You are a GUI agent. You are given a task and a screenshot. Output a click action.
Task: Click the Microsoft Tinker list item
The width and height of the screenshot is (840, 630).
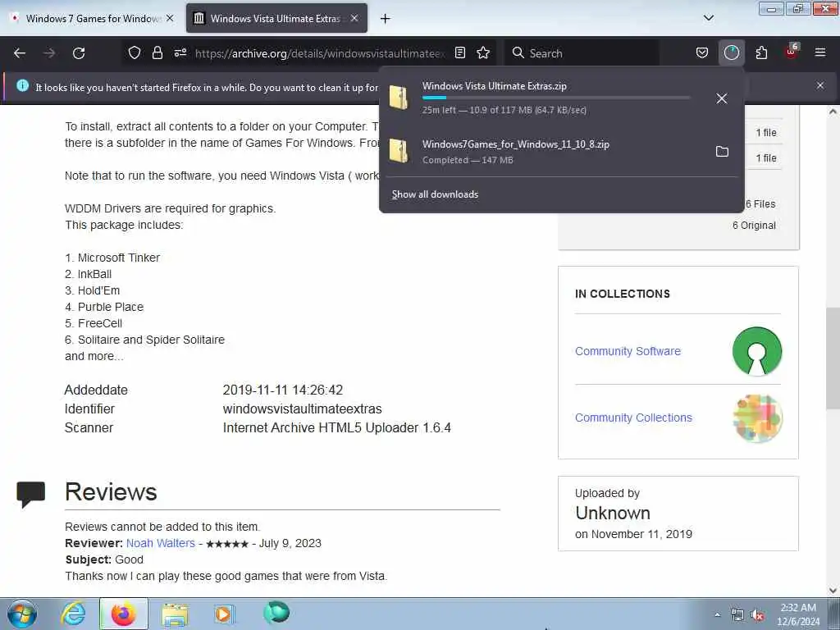112,258
